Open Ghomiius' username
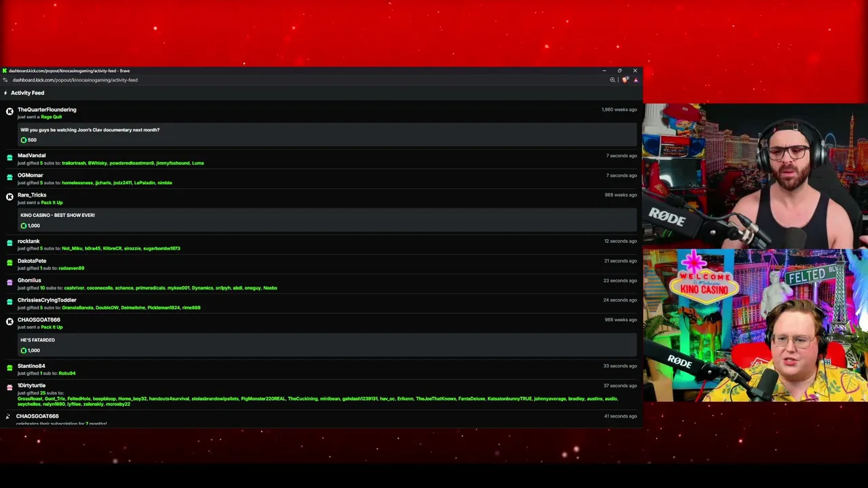The height and width of the screenshot is (488, 868). (x=29, y=281)
